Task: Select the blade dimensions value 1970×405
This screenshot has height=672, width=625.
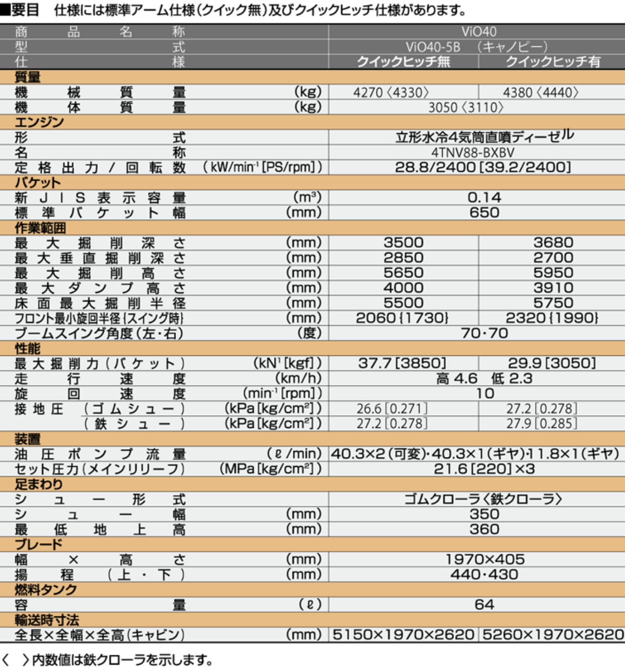Action: [484, 559]
